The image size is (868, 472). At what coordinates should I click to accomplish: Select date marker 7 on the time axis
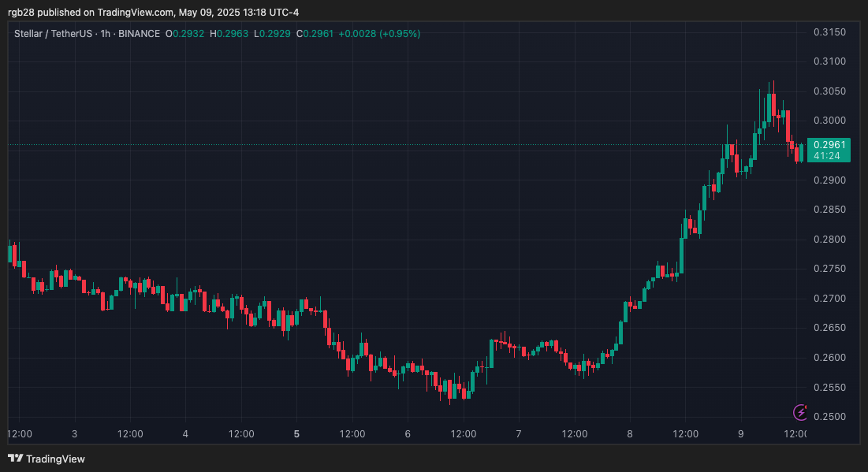pyautogui.click(x=519, y=434)
